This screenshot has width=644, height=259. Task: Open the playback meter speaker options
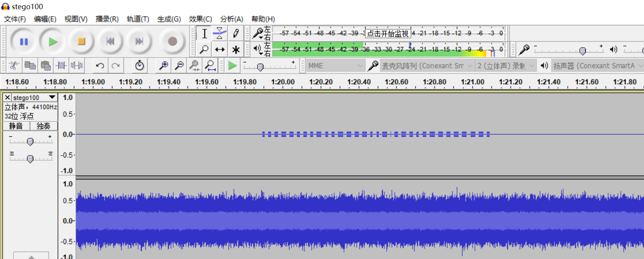click(x=258, y=49)
